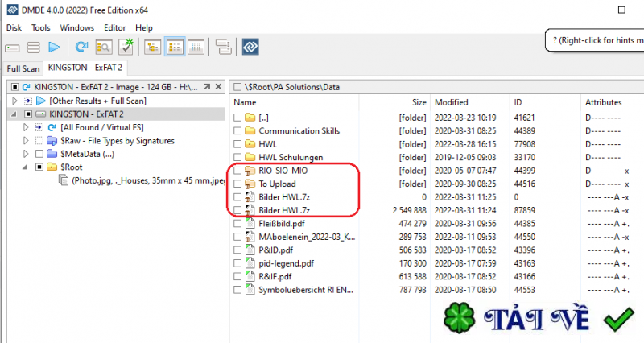
Task: Select the details grid view icon
Action: [x=196, y=48]
